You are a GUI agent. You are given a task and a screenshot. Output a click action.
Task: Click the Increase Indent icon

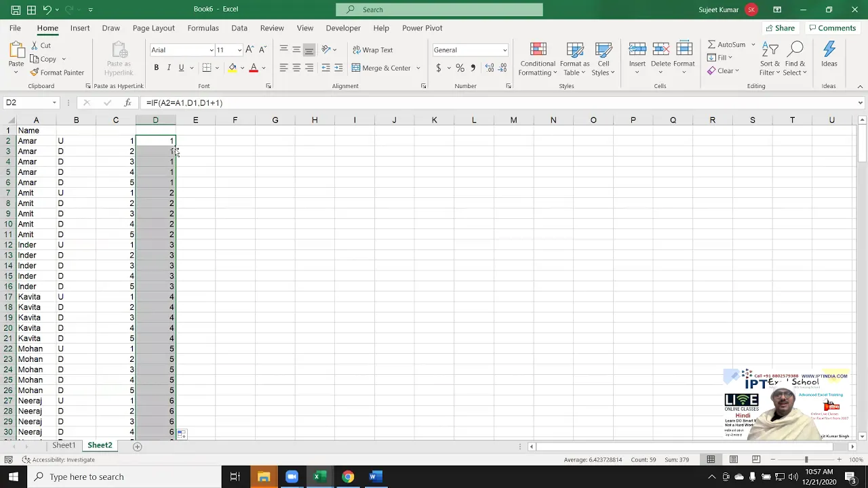pos(338,68)
